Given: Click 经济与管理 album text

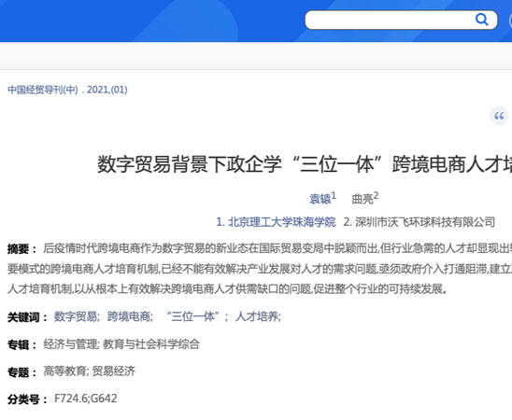Looking at the screenshot, I should pos(70,344).
